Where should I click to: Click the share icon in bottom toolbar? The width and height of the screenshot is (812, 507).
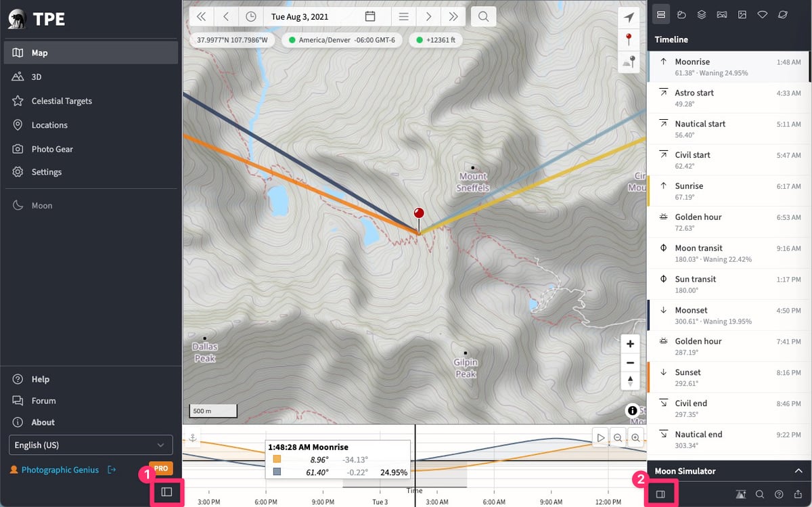[798, 494]
